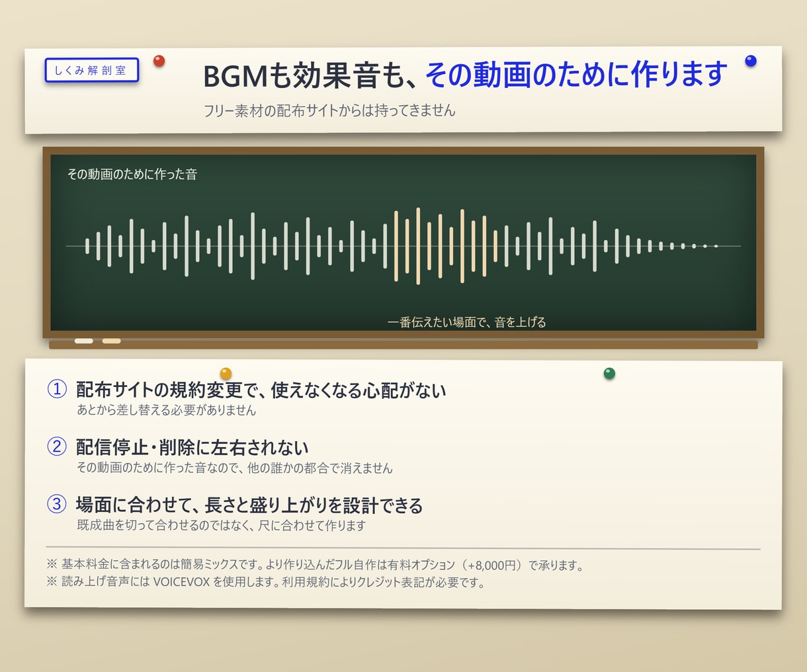Image resolution: width=807 pixels, height=672 pixels.
Task: Click the blue pushpin on the header card
Action: [x=750, y=61]
